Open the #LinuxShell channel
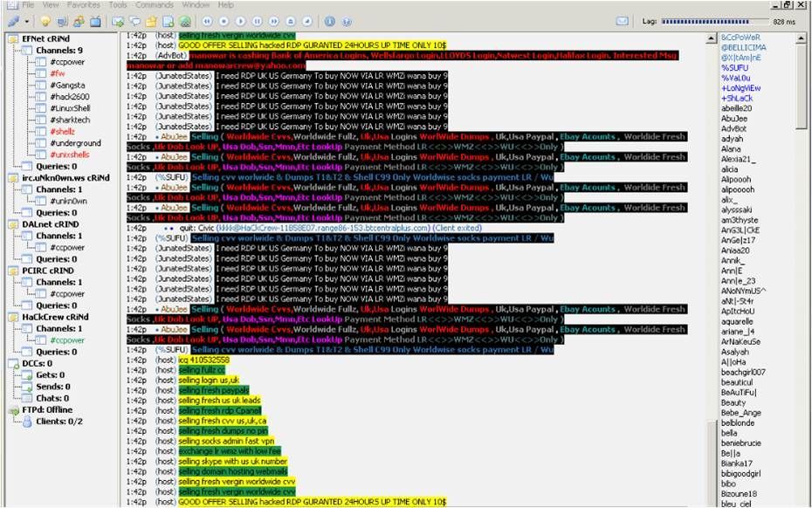This screenshot has height=508, width=812. (70, 108)
